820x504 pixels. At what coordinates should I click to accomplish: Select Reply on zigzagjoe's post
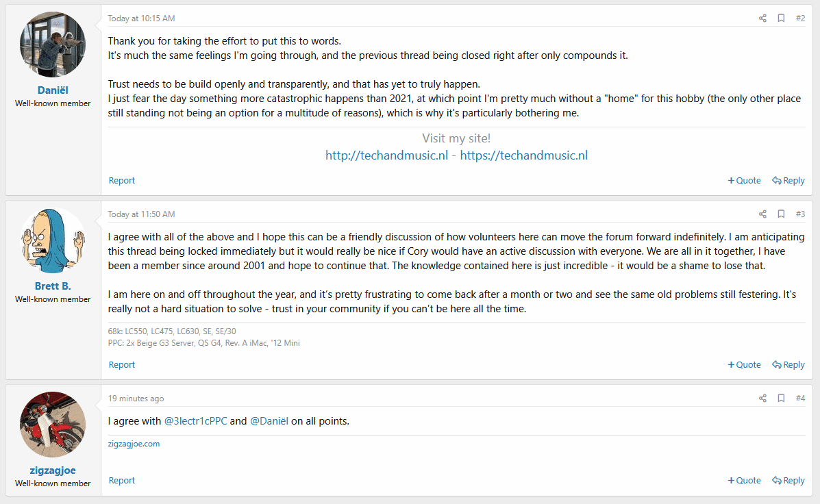788,480
